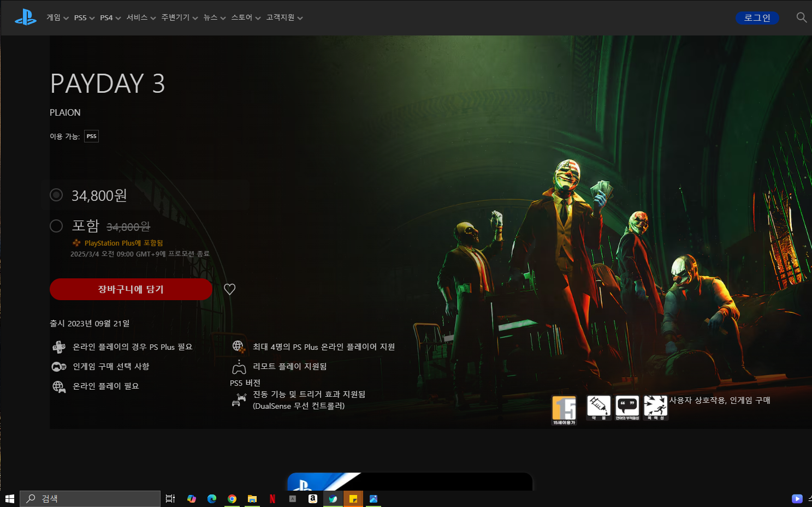Click the remote play icon beside 리모트 플레이 지원됨
The width and height of the screenshot is (812, 507).
[239, 366]
